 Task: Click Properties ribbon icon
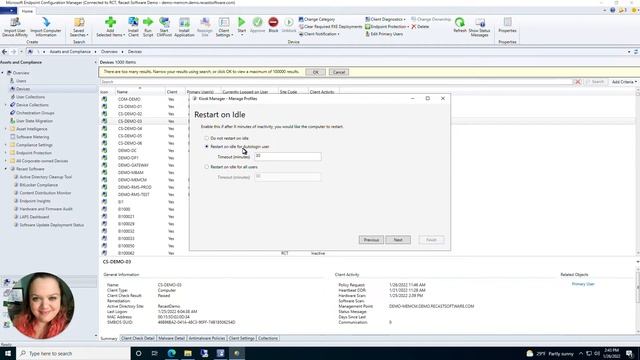507,22
